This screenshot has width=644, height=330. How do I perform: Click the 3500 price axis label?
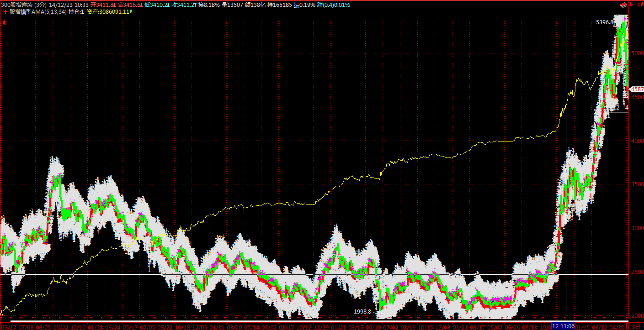(x=637, y=184)
